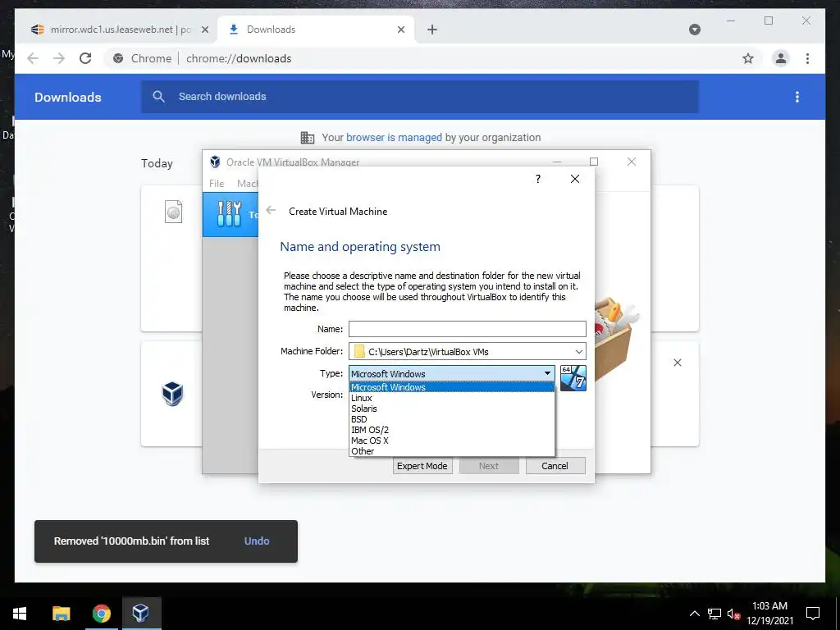Switch to Chrome in the taskbar
This screenshot has width=840, height=630.
click(101, 614)
